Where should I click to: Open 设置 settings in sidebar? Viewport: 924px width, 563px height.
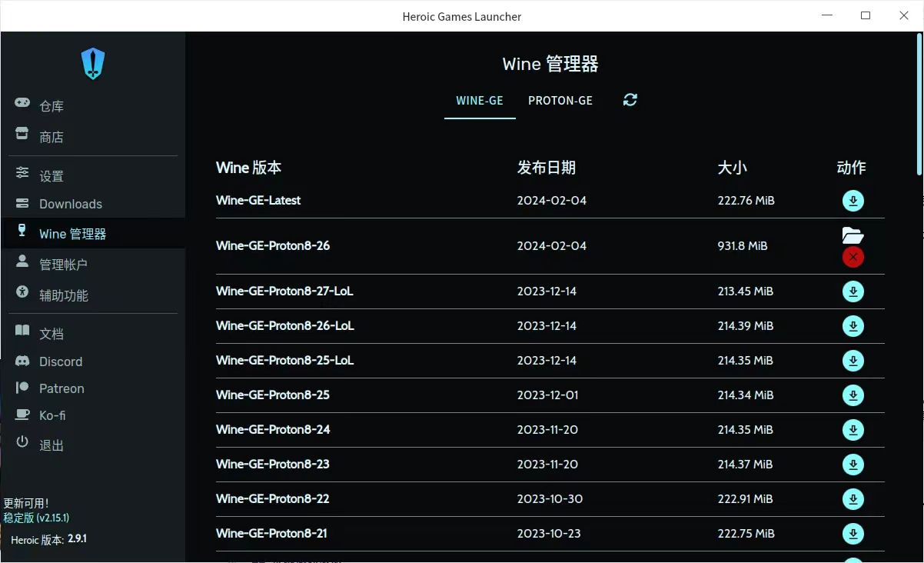click(x=93, y=176)
